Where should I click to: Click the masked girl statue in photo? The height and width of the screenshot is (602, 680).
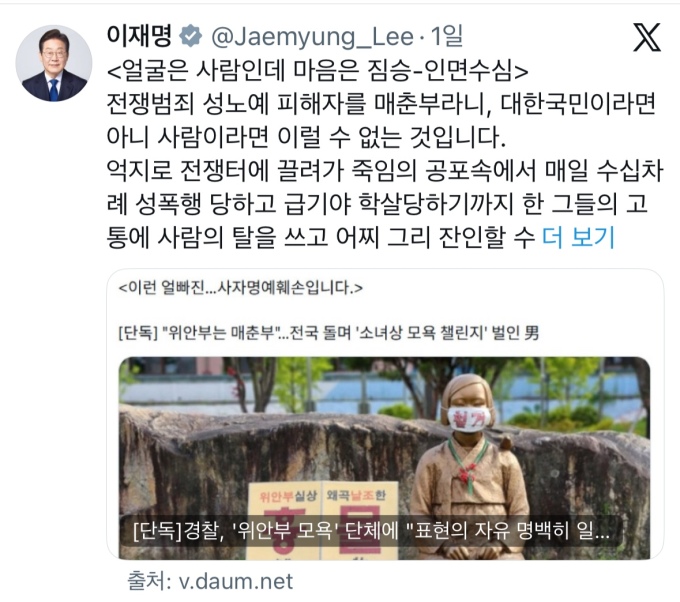[469, 466]
